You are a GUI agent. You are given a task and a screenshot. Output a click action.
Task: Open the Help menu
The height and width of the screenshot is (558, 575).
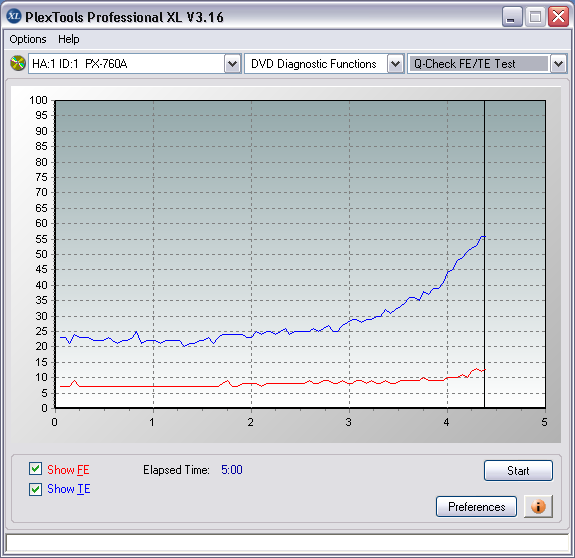coord(69,39)
